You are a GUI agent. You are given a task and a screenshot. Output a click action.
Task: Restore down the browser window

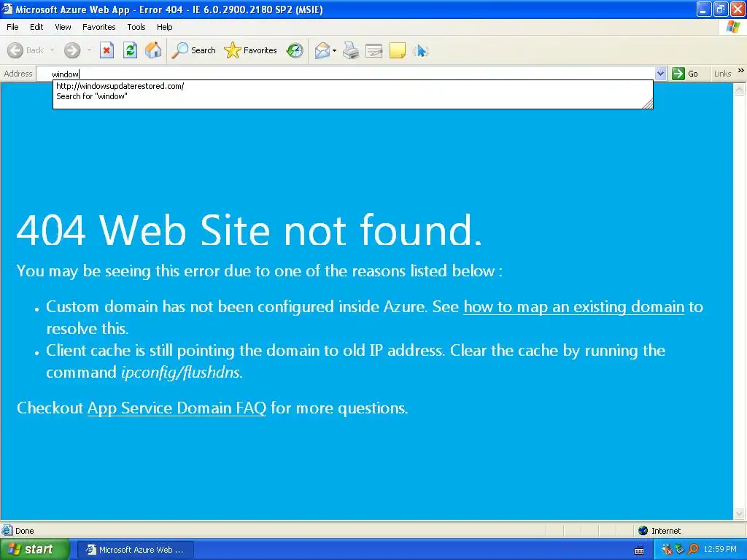[721, 9]
